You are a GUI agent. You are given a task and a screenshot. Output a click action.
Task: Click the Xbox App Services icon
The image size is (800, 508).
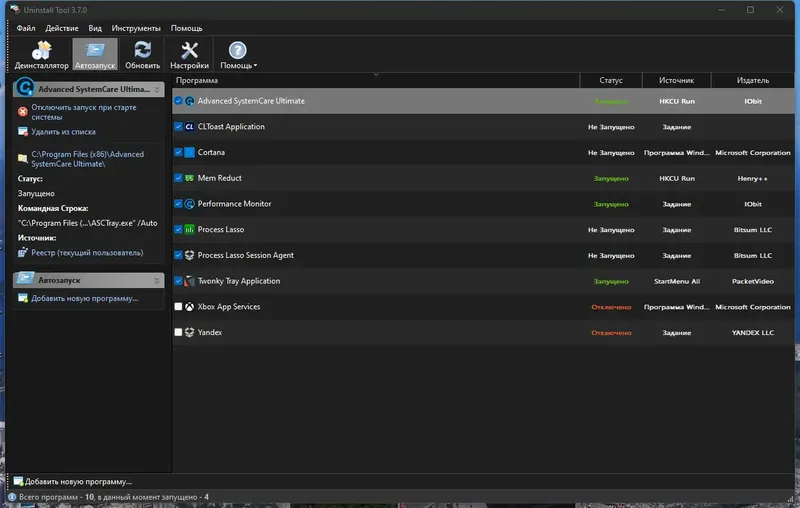pyautogui.click(x=189, y=307)
